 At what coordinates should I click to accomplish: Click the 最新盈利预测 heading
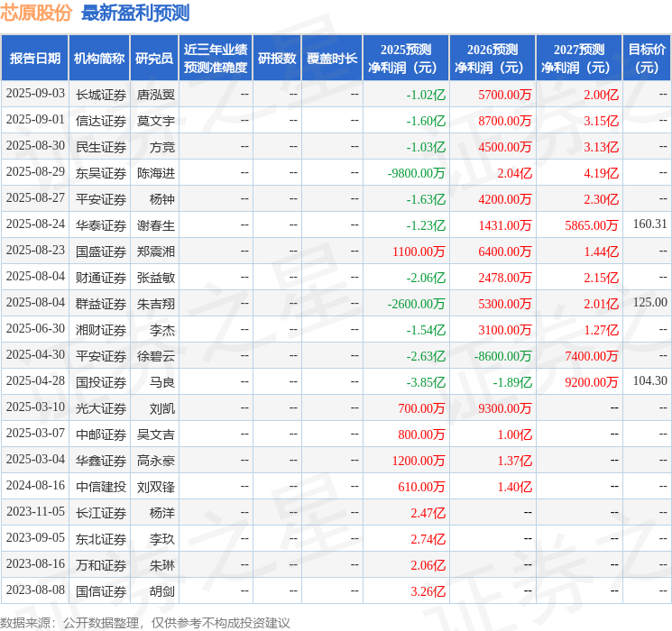point(135,13)
